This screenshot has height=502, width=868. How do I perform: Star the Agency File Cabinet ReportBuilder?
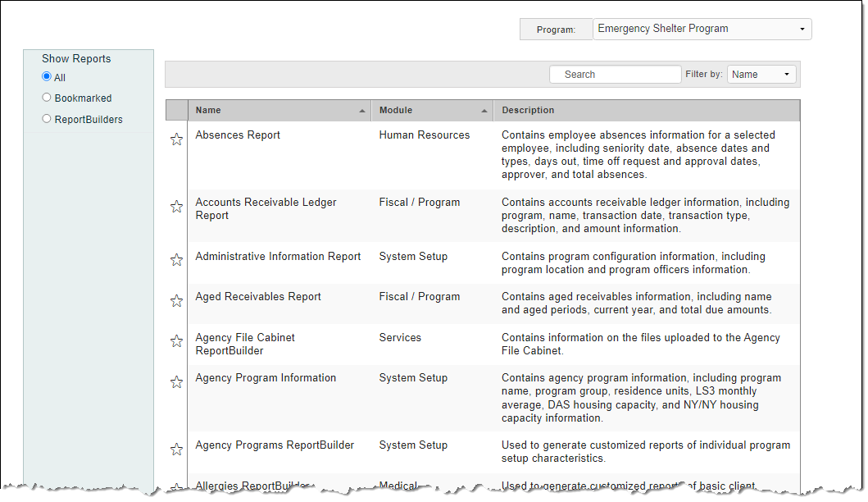pyautogui.click(x=176, y=341)
